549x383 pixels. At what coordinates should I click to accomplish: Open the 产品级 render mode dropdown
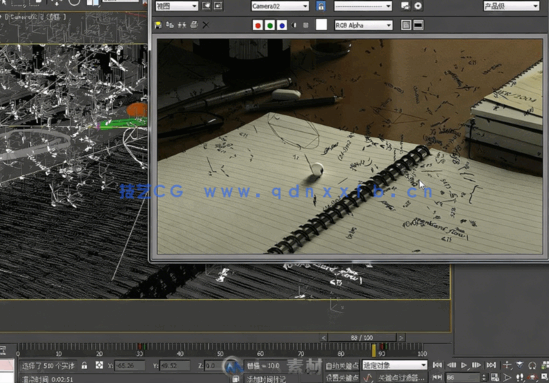coord(511,6)
